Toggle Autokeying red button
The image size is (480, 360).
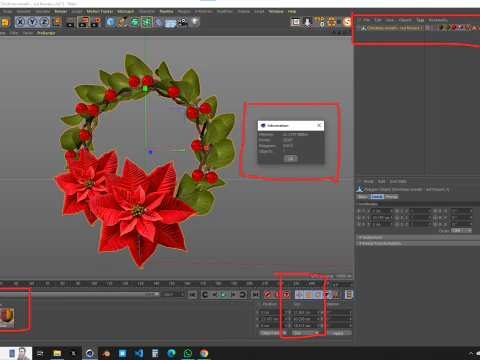click(x=277, y=295)
